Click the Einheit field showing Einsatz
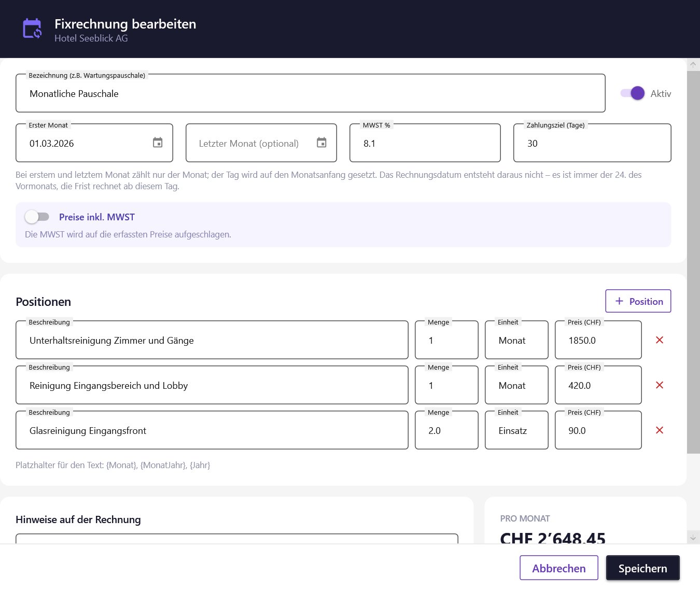This screenshot has width=700, height=591. tap(516, 430)
